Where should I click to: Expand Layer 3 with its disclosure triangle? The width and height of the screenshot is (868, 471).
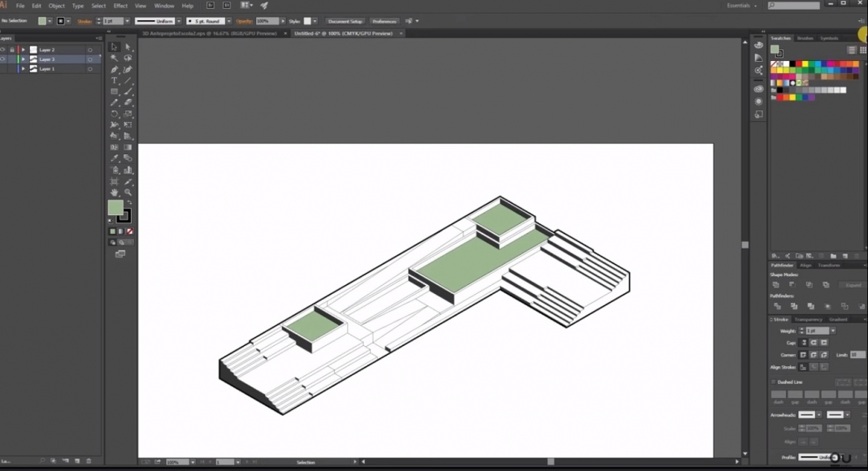tap(24, 59)
